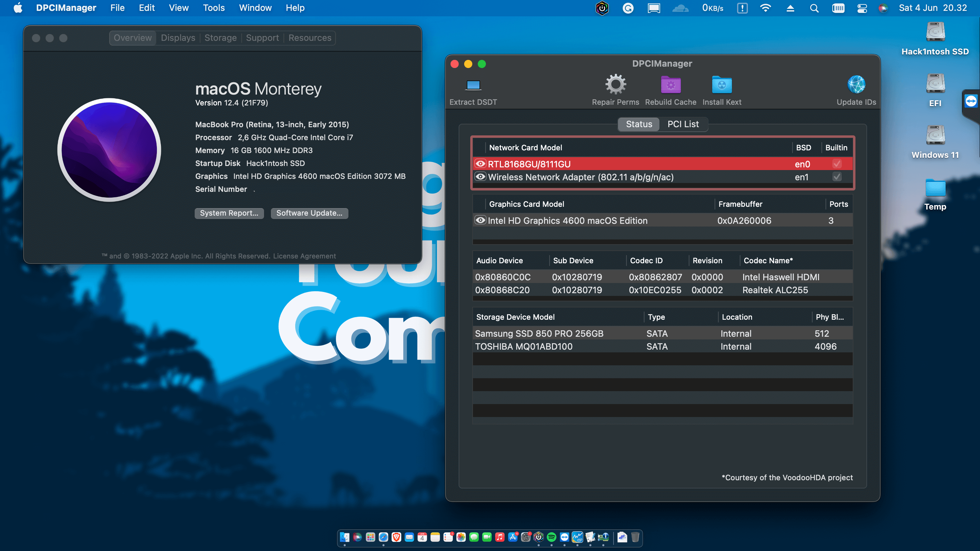
Task: Toggle Builtin checkbox for en1 row
Action: coord(837,177)
